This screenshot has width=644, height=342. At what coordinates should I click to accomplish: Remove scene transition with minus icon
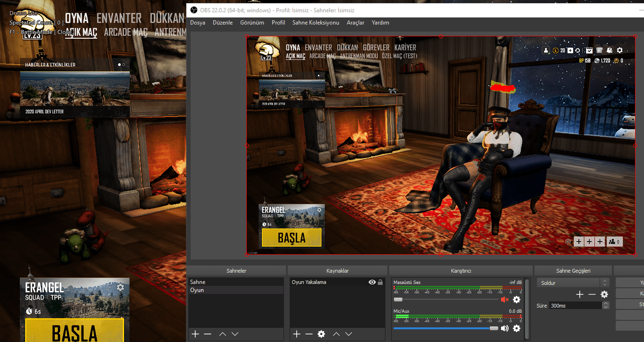pyautogui.click(x=592, y=294)
